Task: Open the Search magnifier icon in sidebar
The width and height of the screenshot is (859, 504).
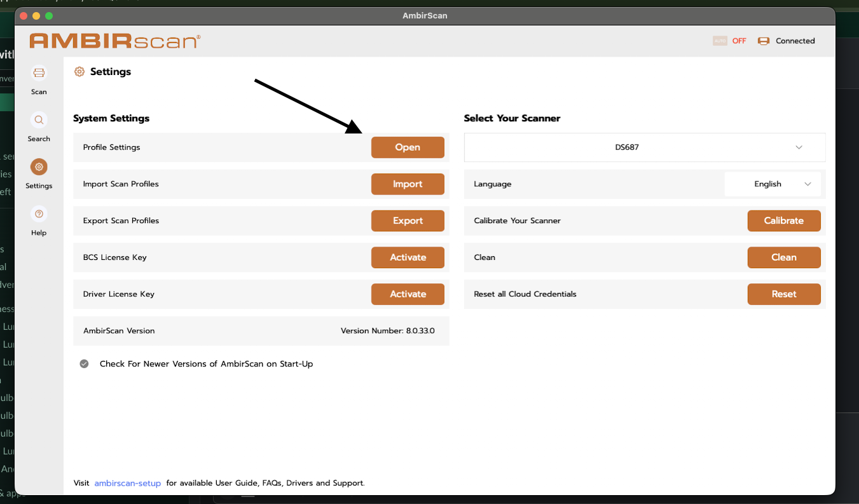Action: 39,119
